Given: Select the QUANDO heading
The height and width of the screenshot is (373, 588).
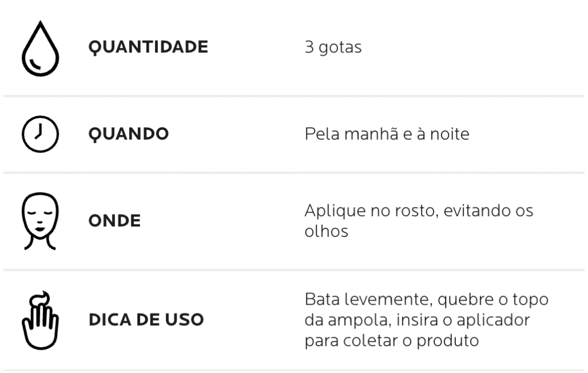Looking at the screenshot, I should tap(129, 134).
